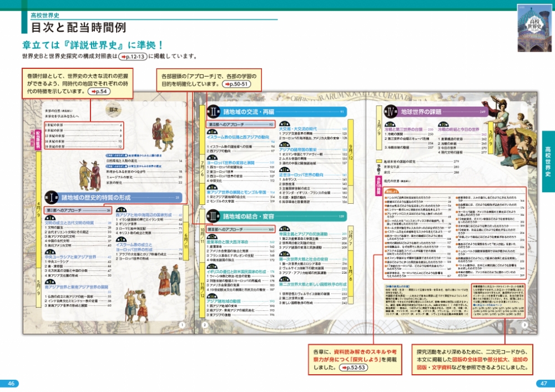This screenshot has height=392, width=555.
Task: Select the 自然環境と人類の進化 contents row
Action: click(144, 161)
